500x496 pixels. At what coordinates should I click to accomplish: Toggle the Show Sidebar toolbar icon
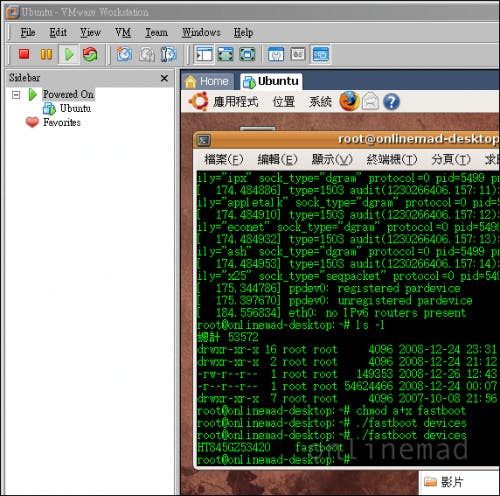204,54
